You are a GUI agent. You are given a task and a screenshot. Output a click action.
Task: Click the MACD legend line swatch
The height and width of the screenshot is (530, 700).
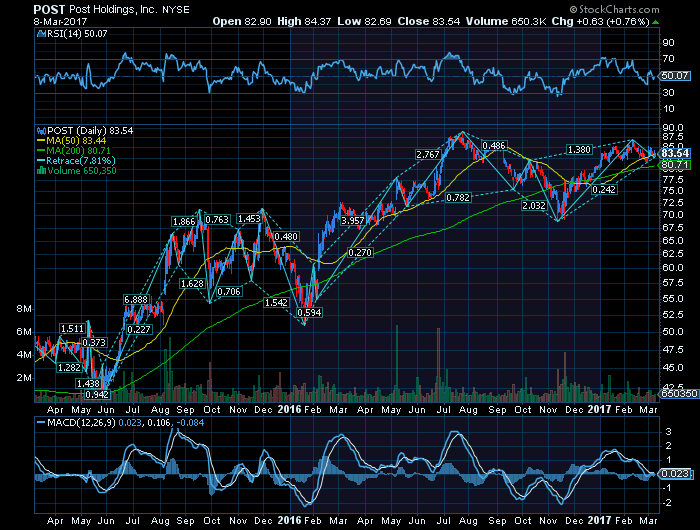pos(41,422)
